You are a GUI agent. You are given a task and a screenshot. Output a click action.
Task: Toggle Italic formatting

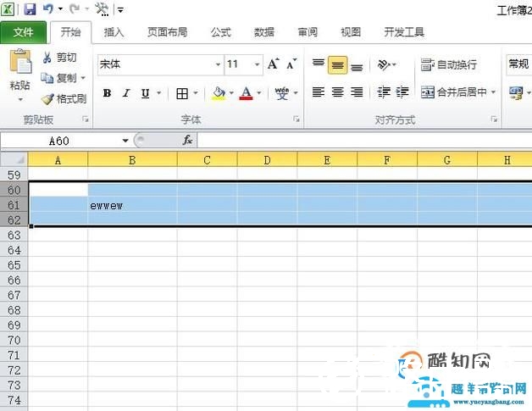click(126, 93)
